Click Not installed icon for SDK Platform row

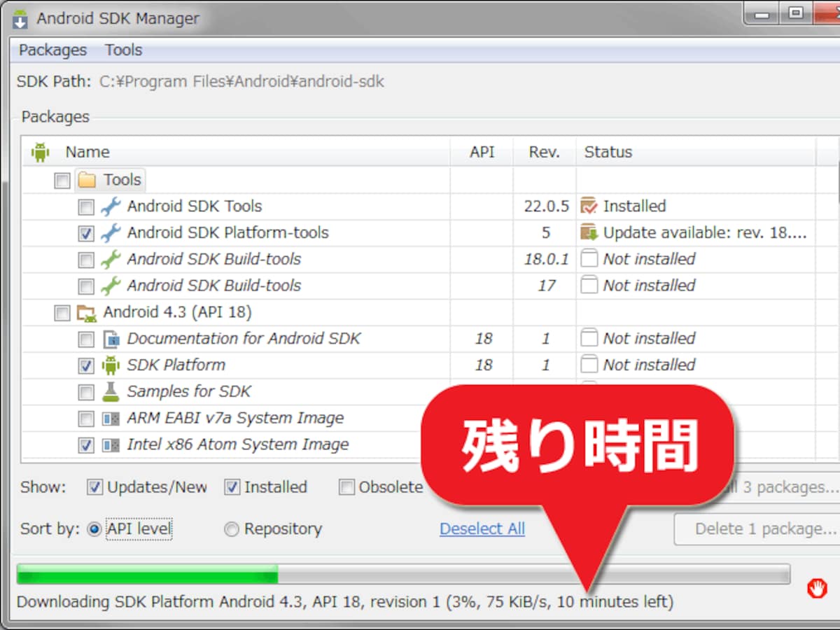[590, 365]
